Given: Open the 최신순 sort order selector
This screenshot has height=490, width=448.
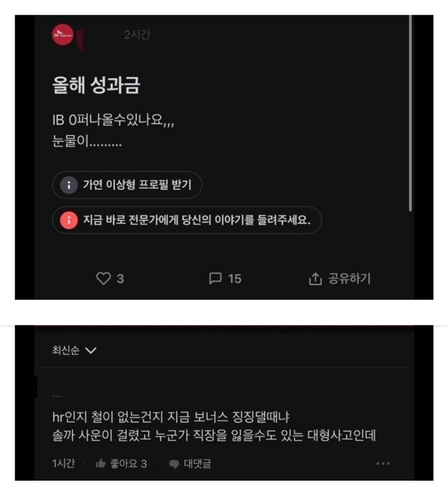Looking at the screenshot, I should pos(74,351).
